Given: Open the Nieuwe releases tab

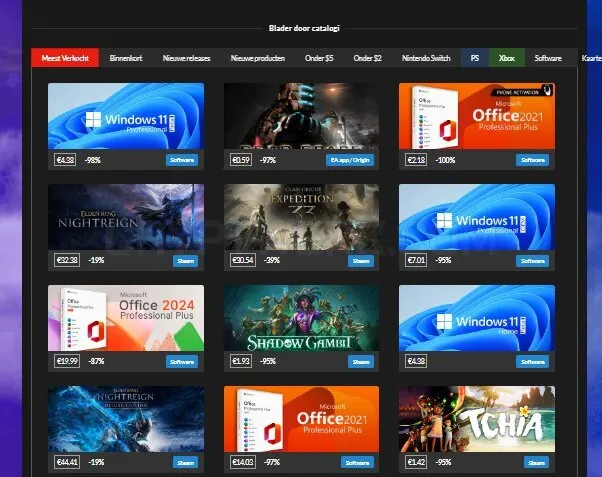Looking at the screenshot, I should point(187,58).
